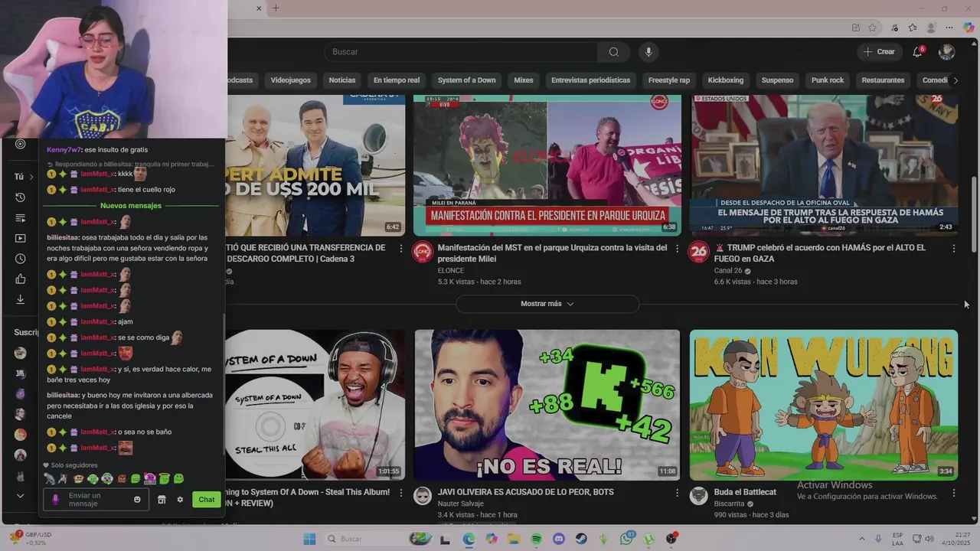
Task: Open more options for JAVI OLIVEIRA video
Action: [677, 493]
